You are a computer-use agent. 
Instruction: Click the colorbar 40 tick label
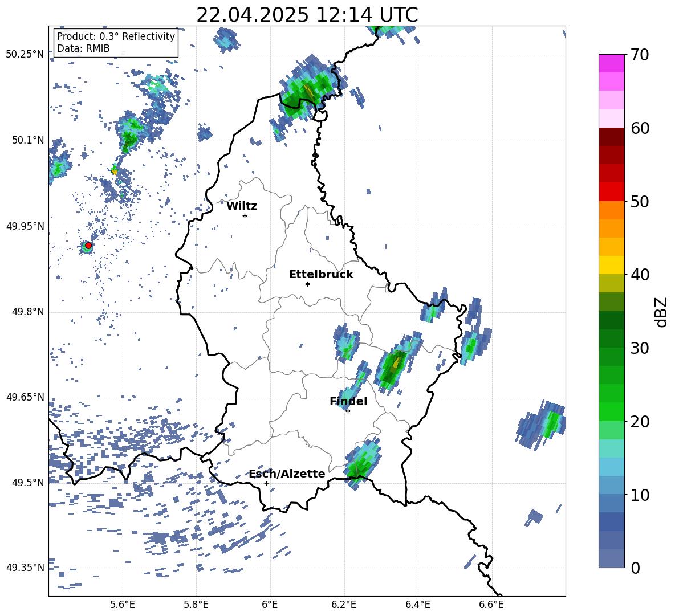[640, 275]
